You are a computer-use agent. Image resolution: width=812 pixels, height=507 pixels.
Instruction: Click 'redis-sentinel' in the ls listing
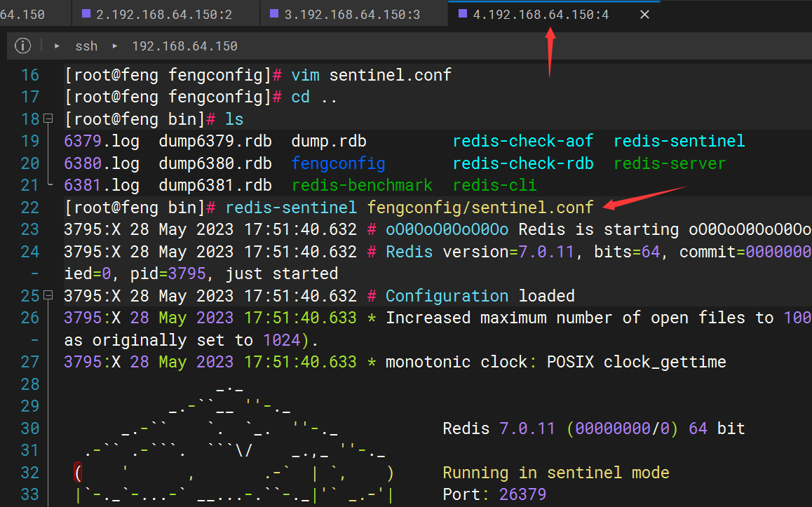679,141
